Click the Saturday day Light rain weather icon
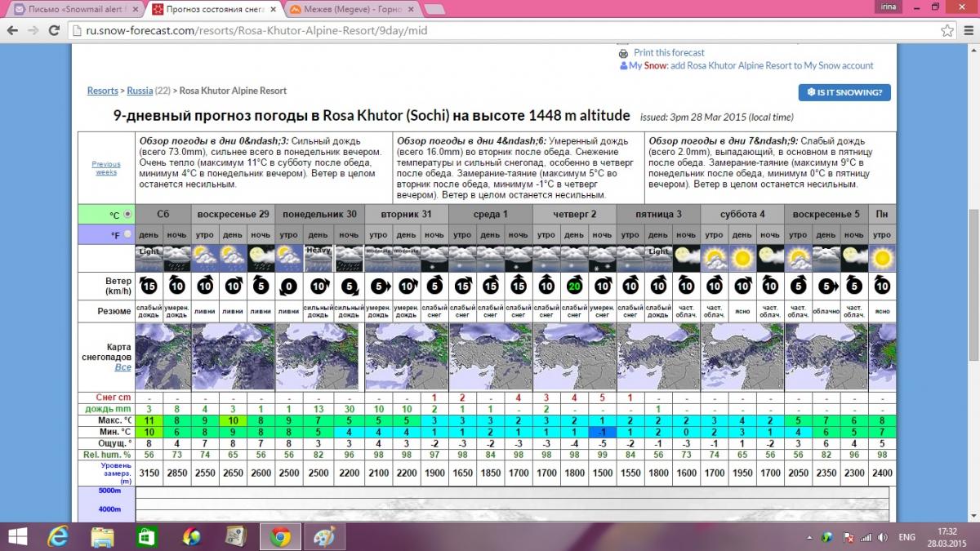The image size is (980, 551). tap(149, 258)
